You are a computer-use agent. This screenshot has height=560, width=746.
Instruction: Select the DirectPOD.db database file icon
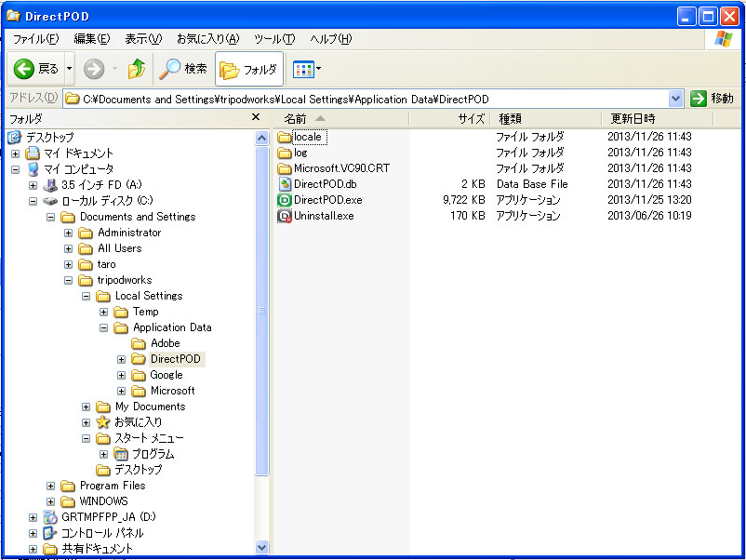point(285,184)
